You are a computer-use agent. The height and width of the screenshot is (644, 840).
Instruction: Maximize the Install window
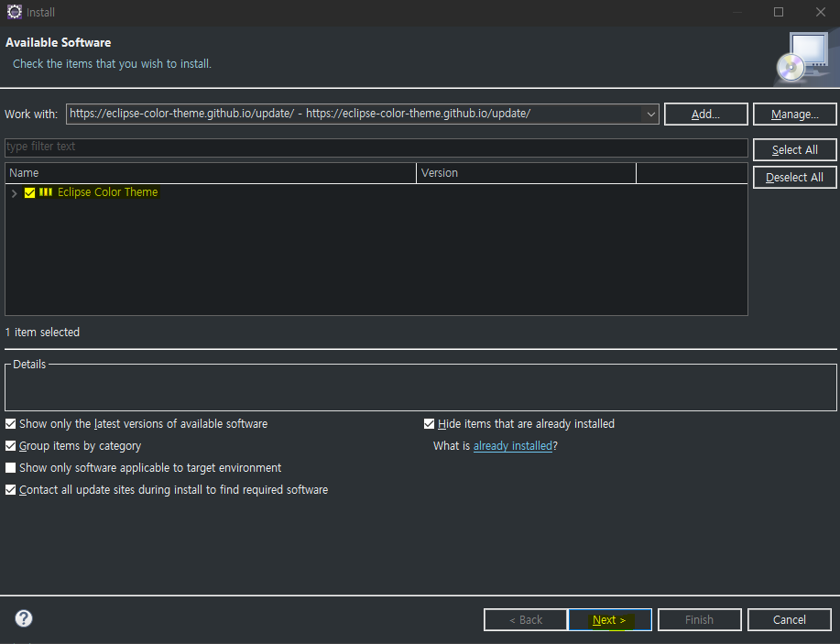tap(779, 12)
